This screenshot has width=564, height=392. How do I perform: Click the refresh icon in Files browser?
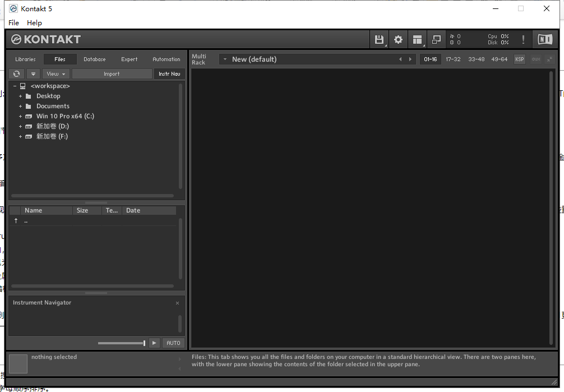click(17, 74)
